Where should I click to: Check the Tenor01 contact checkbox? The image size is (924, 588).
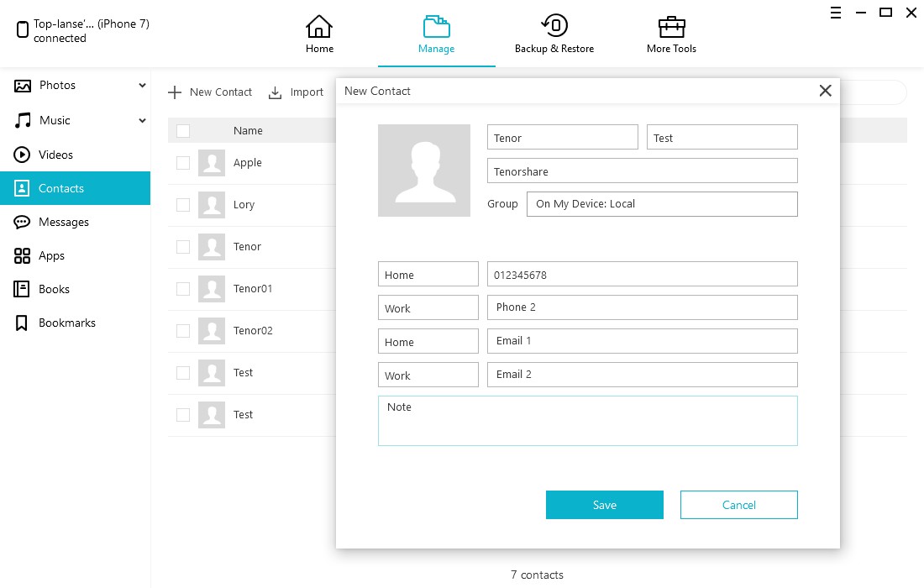pos(183,289)
